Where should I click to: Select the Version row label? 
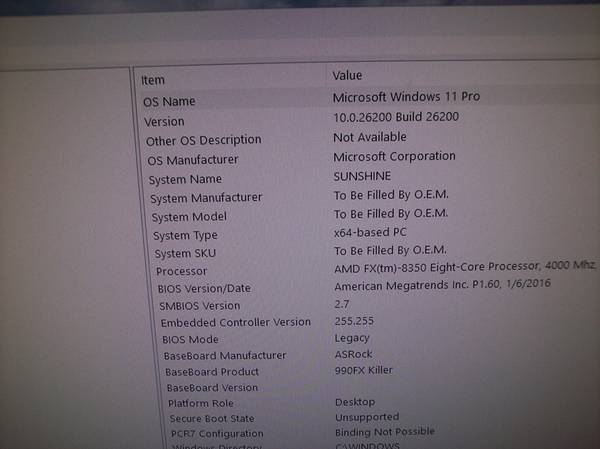pos(165,121)
